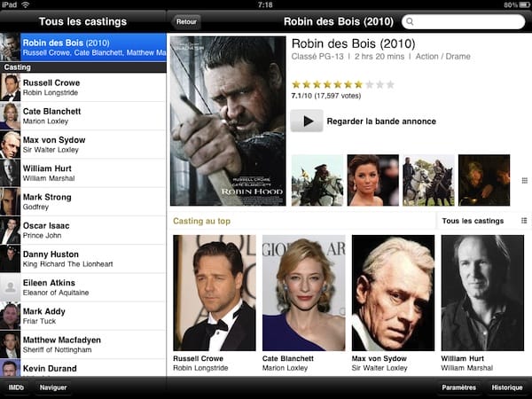Switch to the Naviguer tab
532x399 pixels.
click(x=53, y=387)
